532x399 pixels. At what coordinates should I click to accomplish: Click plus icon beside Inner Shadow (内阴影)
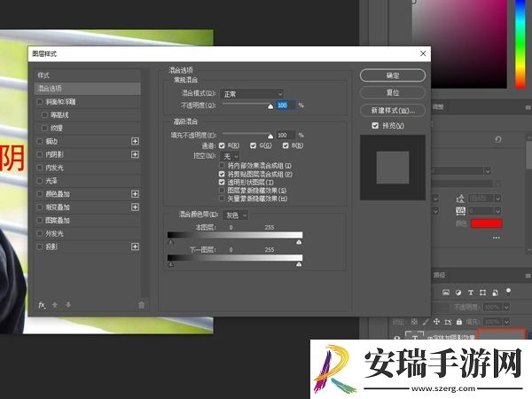coord(135,154)
